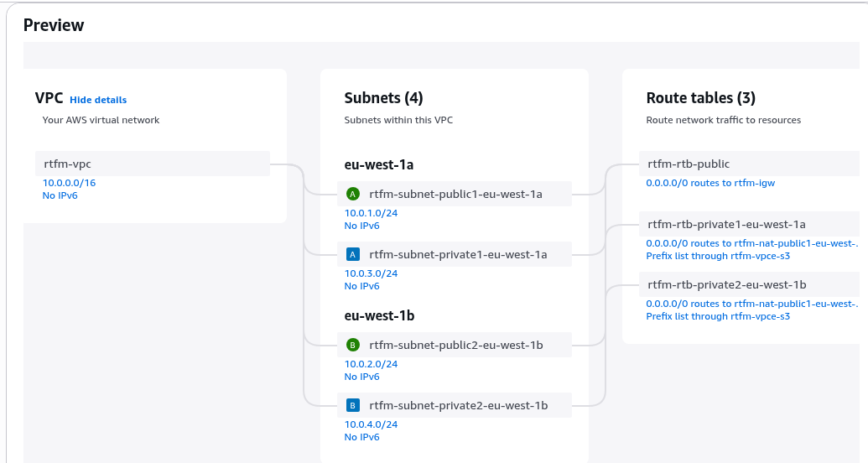Click blue B icon of private2 subnet
Image resolution: width=868 pixels, height=463 pixels.
(x=352, y=405)
